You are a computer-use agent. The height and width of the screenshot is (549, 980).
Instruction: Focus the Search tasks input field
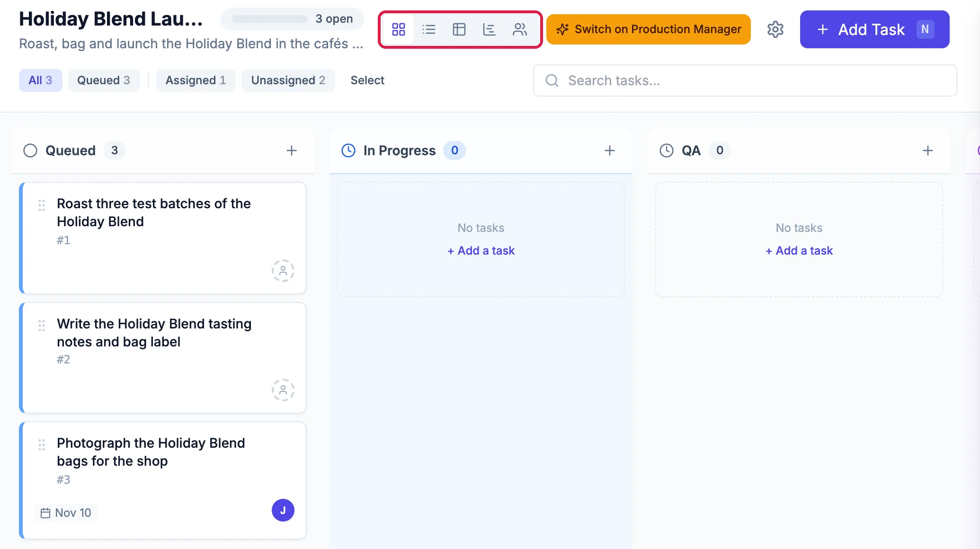tap(745, 80)
